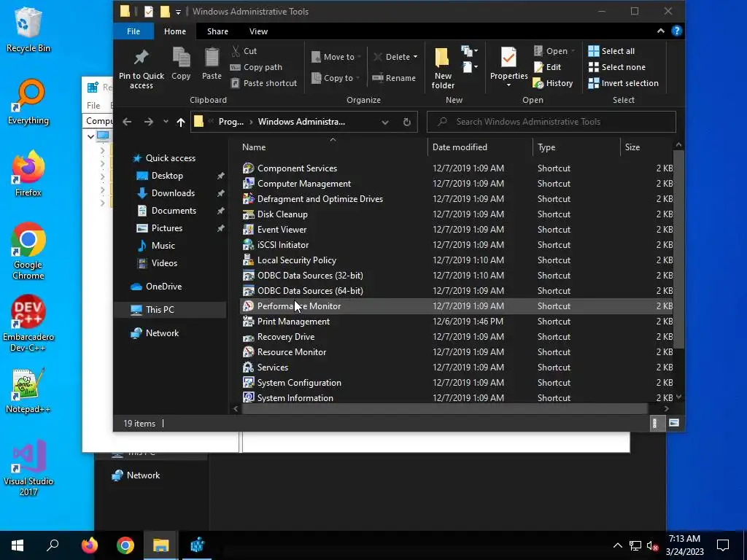Image resolution: width=747 pixels, height=560 pixels.
Task: Select the Services shortcut
Action: 457,367
